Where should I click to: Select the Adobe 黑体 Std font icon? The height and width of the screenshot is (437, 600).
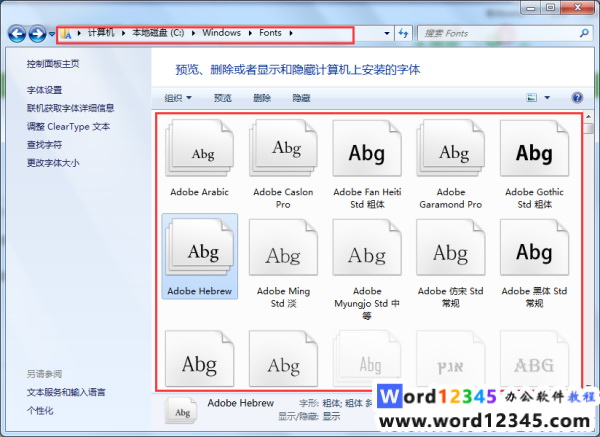(535, 247)
